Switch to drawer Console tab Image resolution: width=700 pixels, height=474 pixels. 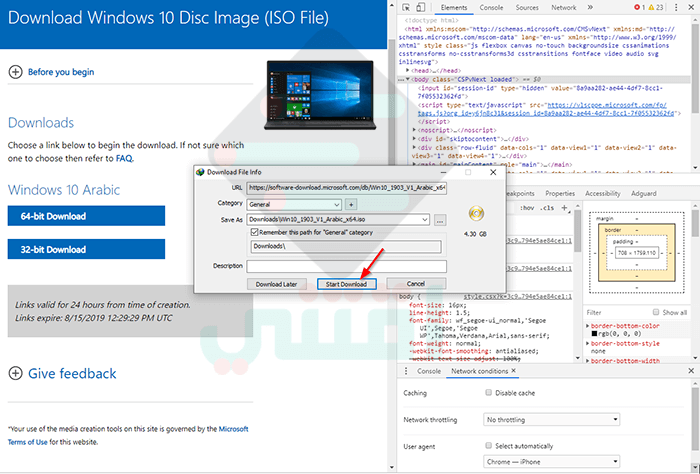coord(429,371)
